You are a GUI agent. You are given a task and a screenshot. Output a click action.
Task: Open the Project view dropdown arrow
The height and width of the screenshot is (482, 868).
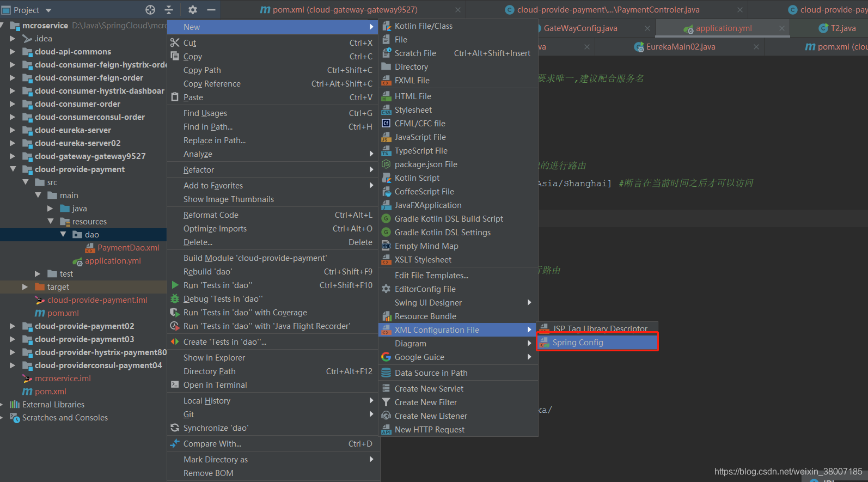pos(48,10)
